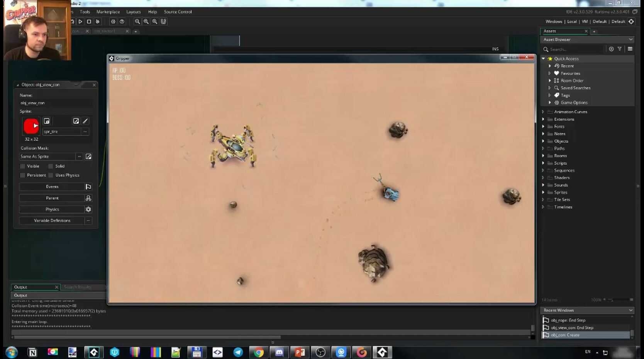The height and width of the screenshot is (359, 644).
Task: Expand the Room Order item
Action: pyautogui.click(x=550, y=81)
